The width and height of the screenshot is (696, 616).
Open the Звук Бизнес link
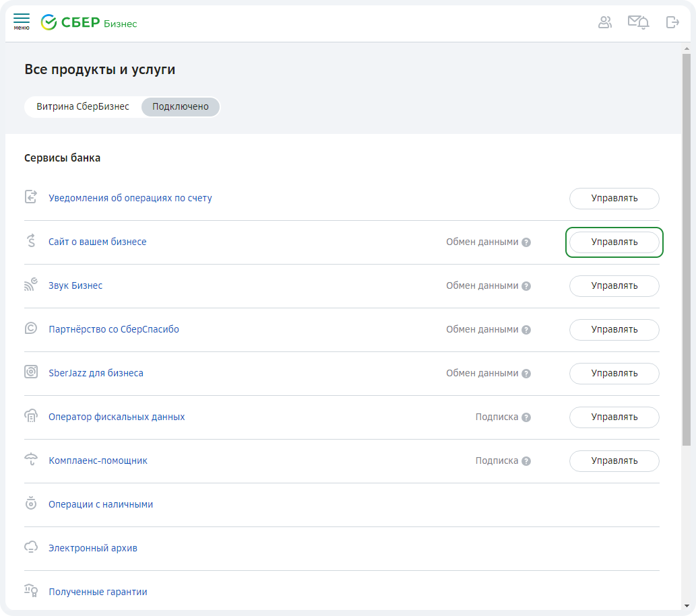pos(75,285)
